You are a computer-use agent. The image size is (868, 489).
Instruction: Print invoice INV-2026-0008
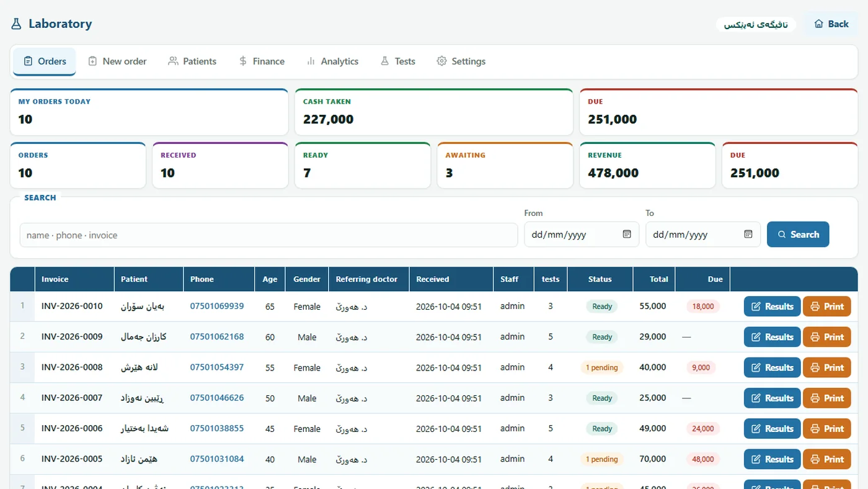click(827, 367)
